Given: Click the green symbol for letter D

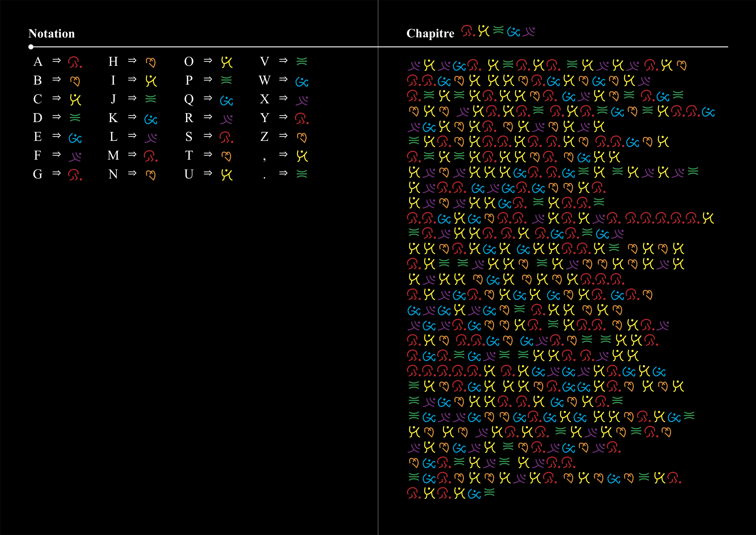Looking at the screenshot, I should pyautogui.click(x=75, y=118).
